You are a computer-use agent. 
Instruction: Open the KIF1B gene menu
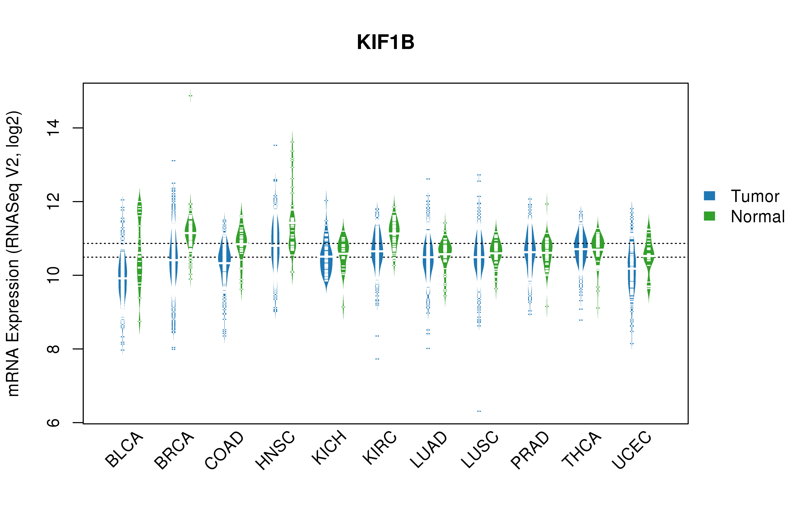pyautogui.click(x=380, y=35)
